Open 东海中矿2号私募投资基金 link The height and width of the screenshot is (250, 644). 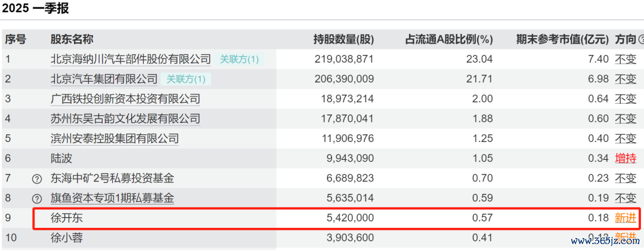113,178
